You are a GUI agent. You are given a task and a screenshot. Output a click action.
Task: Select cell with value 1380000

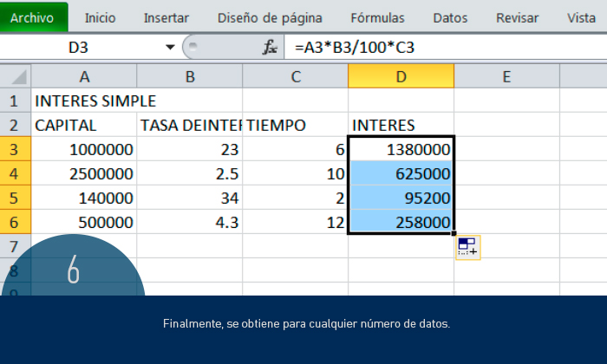(x=401, y=149)
